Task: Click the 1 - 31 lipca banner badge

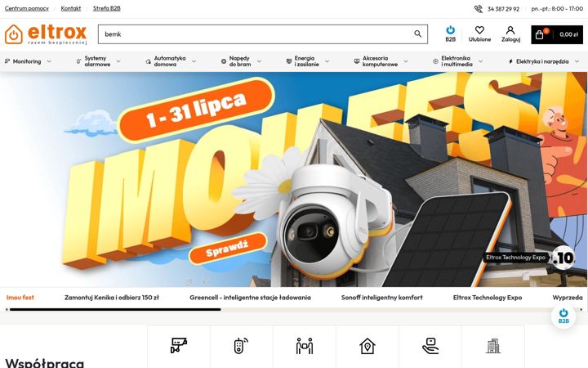Action: point(196,110)
